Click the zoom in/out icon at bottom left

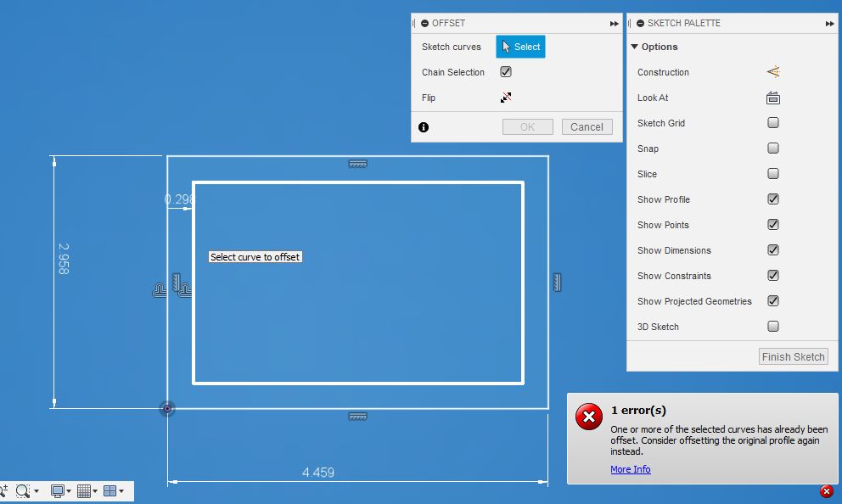pos(5,489)
